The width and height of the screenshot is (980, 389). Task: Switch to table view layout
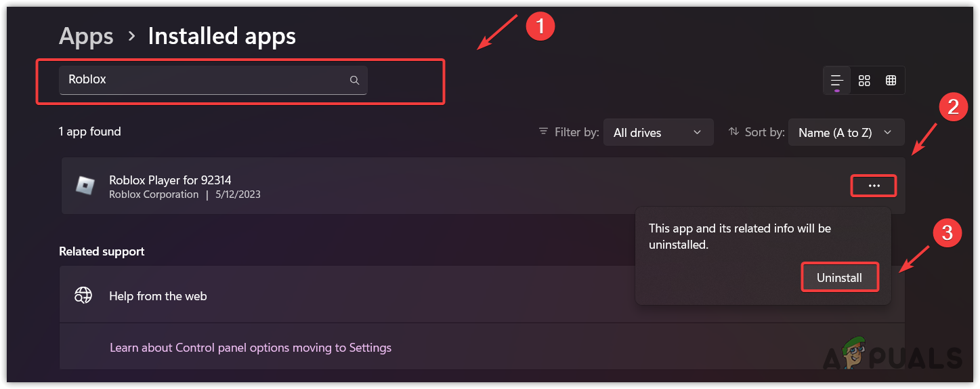[891, 80]
